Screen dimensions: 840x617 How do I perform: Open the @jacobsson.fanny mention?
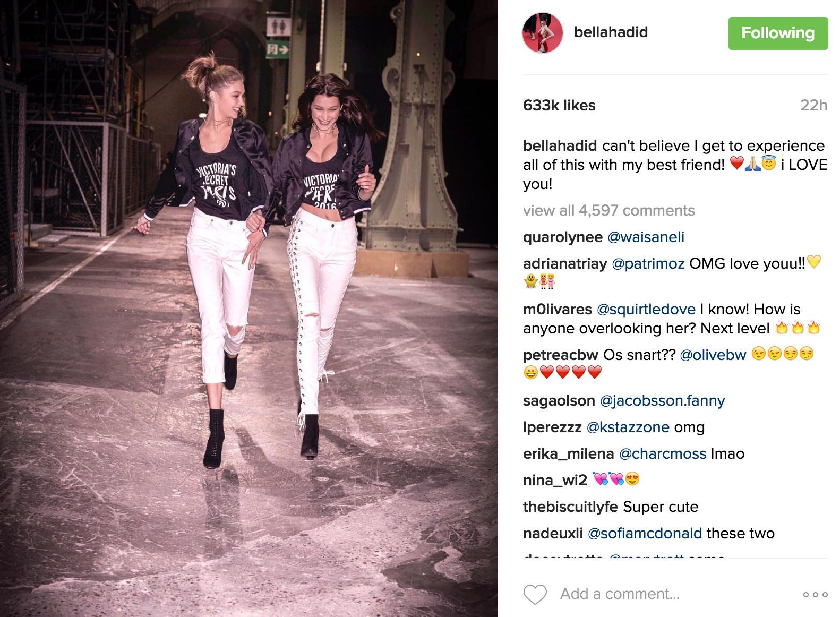[x=662, y=400]
